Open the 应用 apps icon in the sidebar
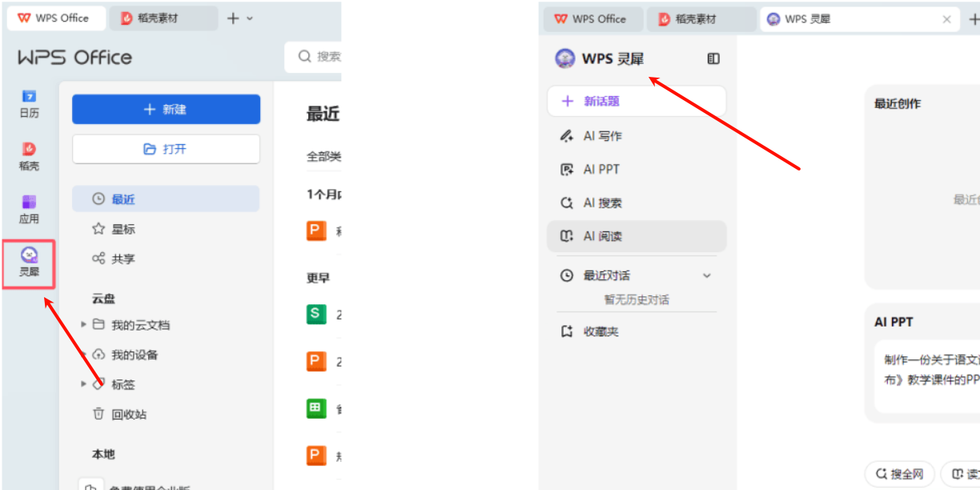 29,208
